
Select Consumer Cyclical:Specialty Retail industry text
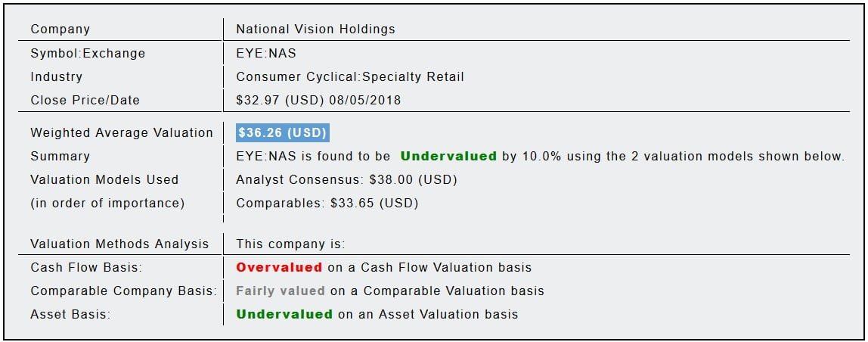pos(350,76)
